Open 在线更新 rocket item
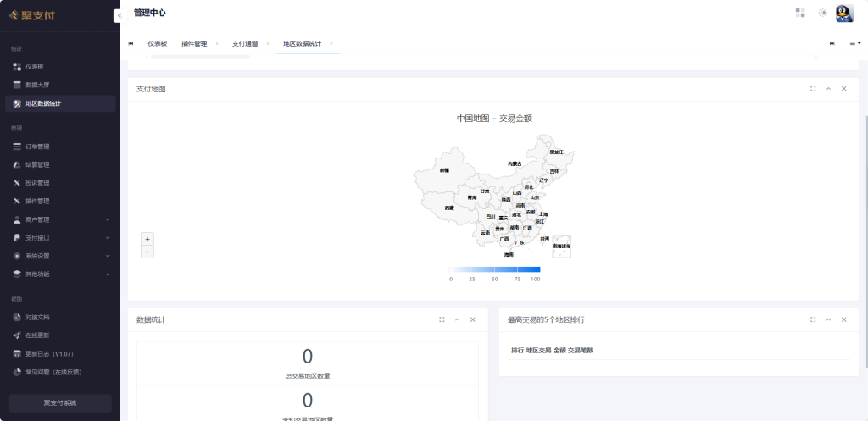This screenshot has height=421, width=868. pyautogui.click(x=60, y=335)
